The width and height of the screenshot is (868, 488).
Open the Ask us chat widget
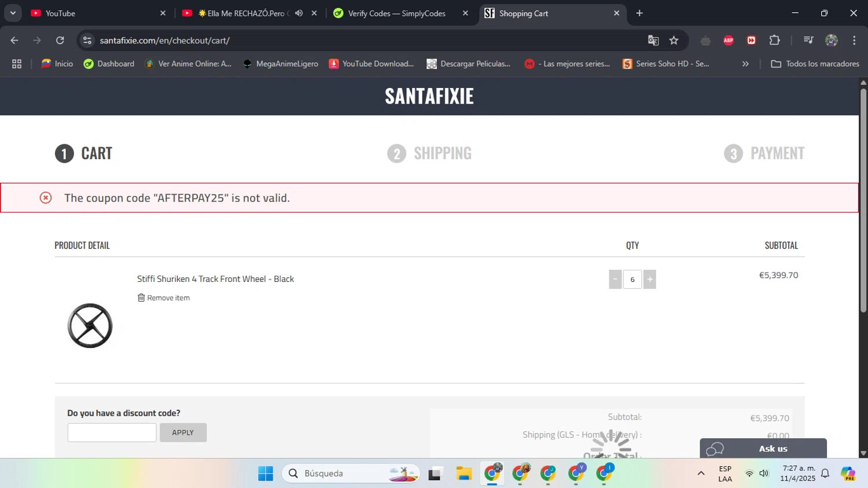(x=763, y=449)
